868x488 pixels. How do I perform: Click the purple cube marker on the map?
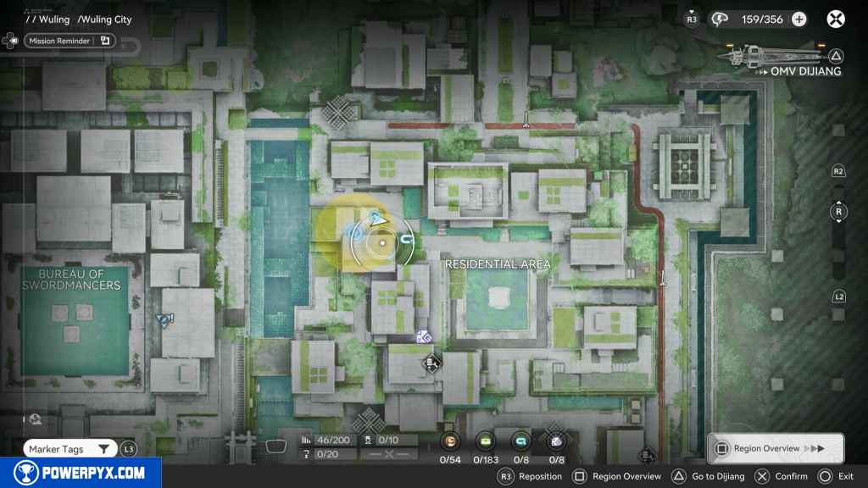(x=424, y=337)
